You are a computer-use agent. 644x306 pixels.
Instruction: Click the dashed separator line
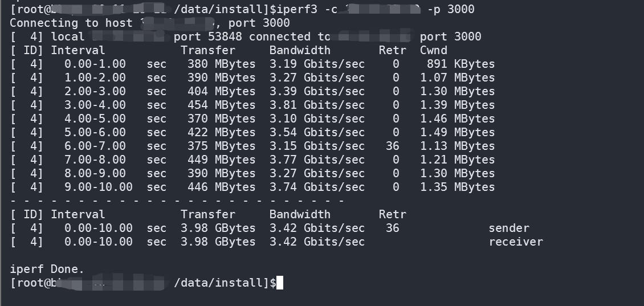pos(177,201)
